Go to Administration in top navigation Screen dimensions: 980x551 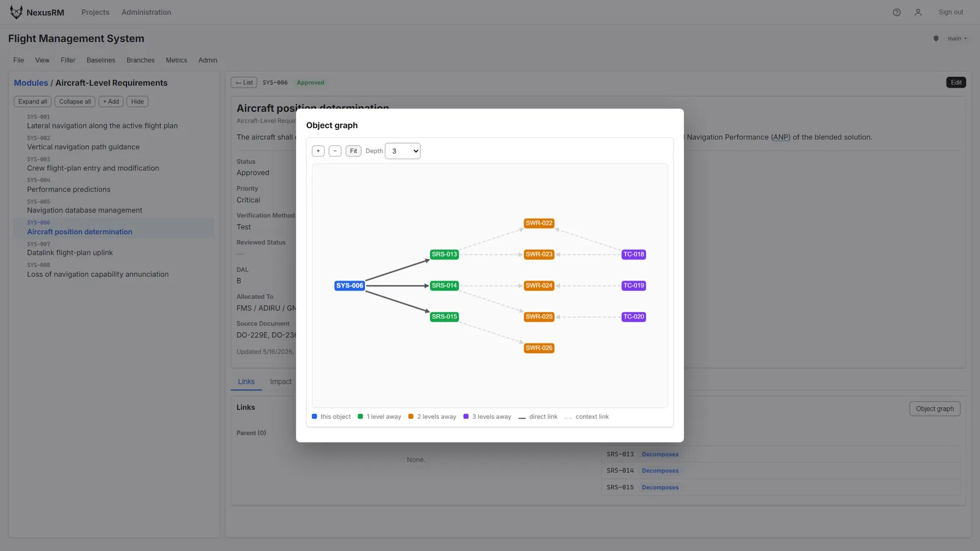coord(146,12)
